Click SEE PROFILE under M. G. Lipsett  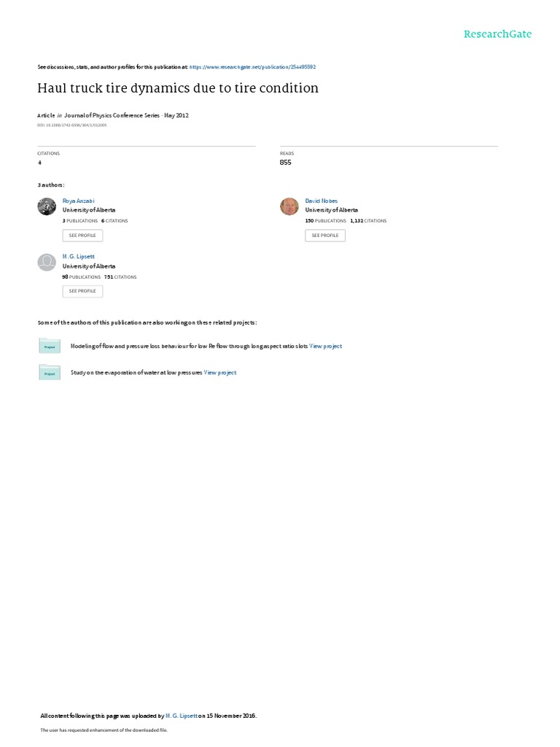[82, 291]
